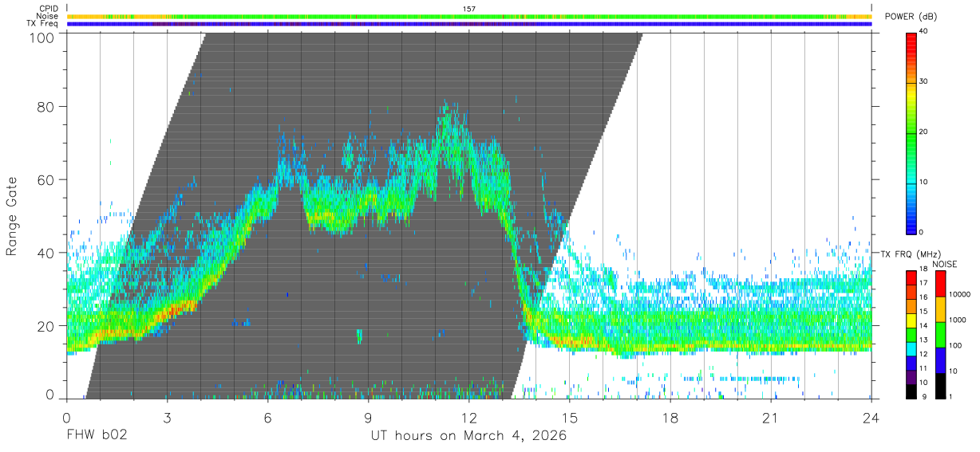Image resolution: width=980 pixels, height=452 pixels.
Task: Click the 12 hour tick label
Action: coord(469,418)
